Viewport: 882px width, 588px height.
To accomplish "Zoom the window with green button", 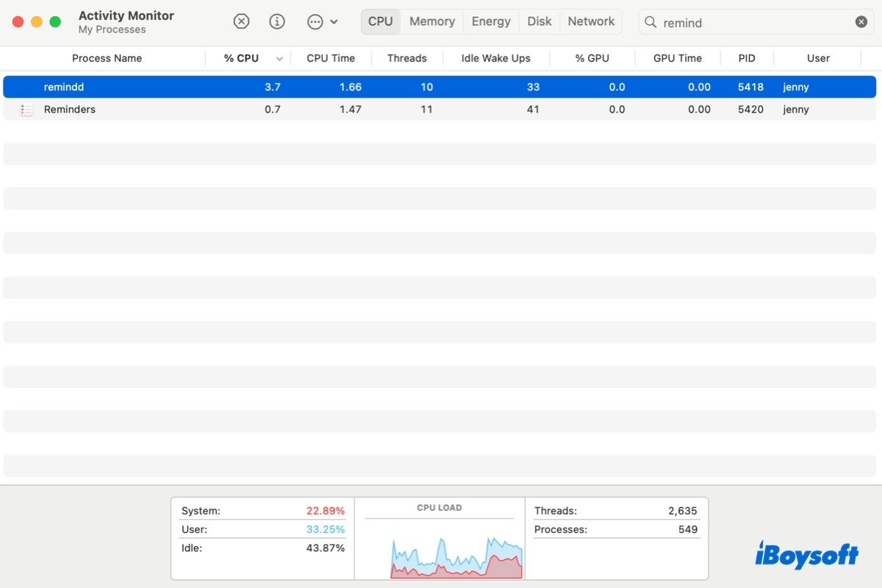I will coord(55,22).
